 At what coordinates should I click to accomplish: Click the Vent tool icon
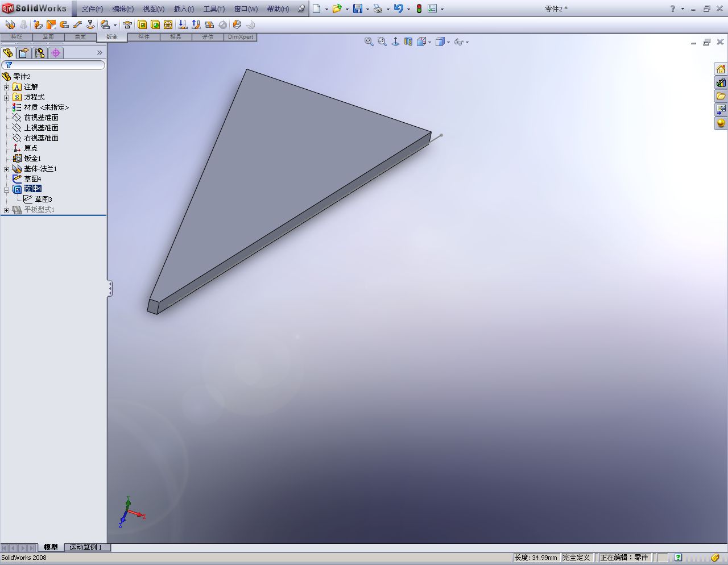pyautogui.click(x=168, y=24)
